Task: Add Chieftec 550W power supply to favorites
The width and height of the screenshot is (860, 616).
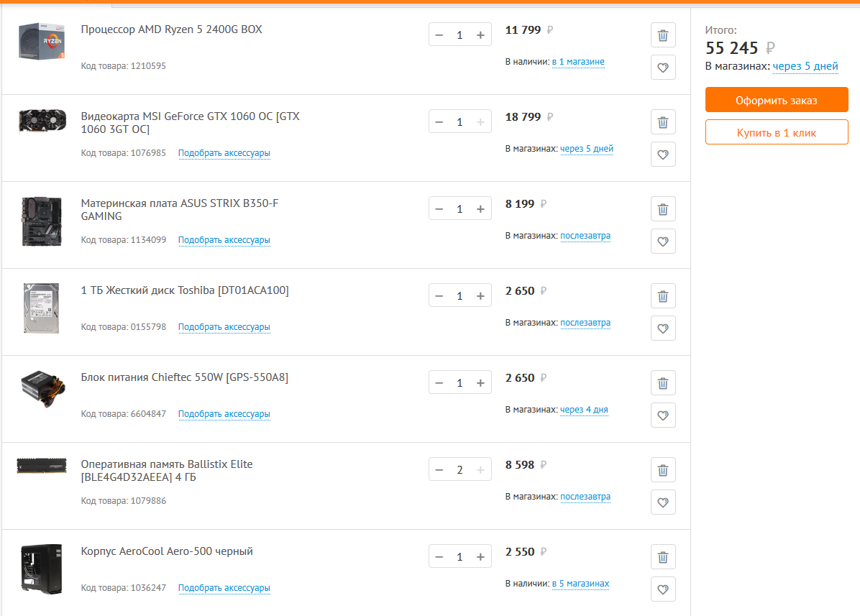Action: click(x=662, y=415)
